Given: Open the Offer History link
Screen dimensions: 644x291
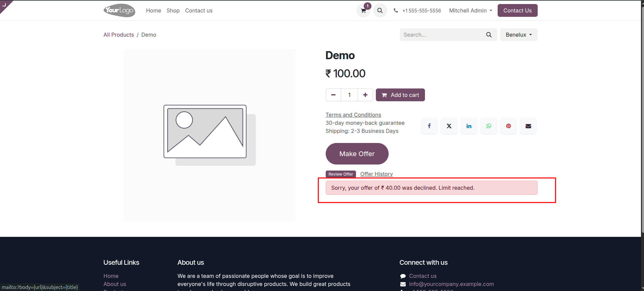Looking at the screenshot, I should 377,174.
